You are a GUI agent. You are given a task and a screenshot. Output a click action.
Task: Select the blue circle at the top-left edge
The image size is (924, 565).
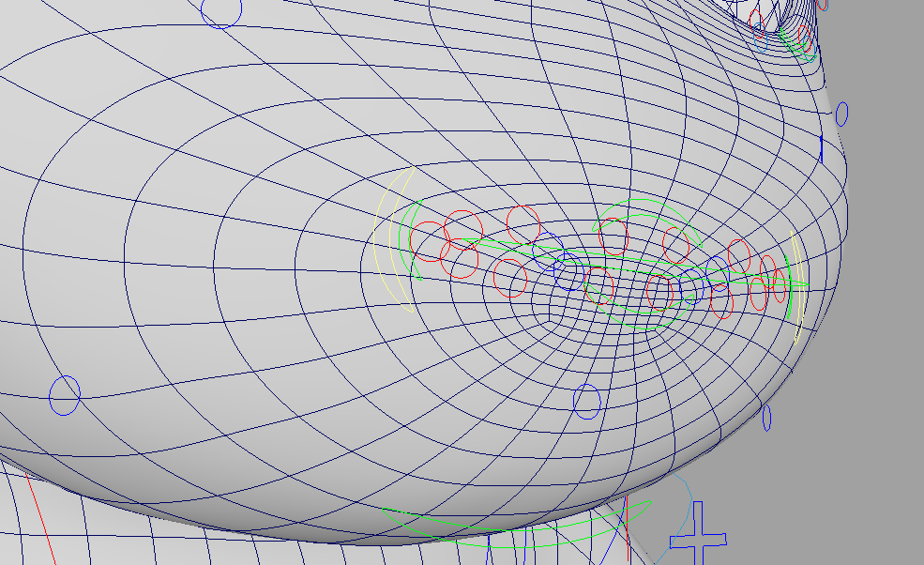pyautogui.click(x=220, y=14)
